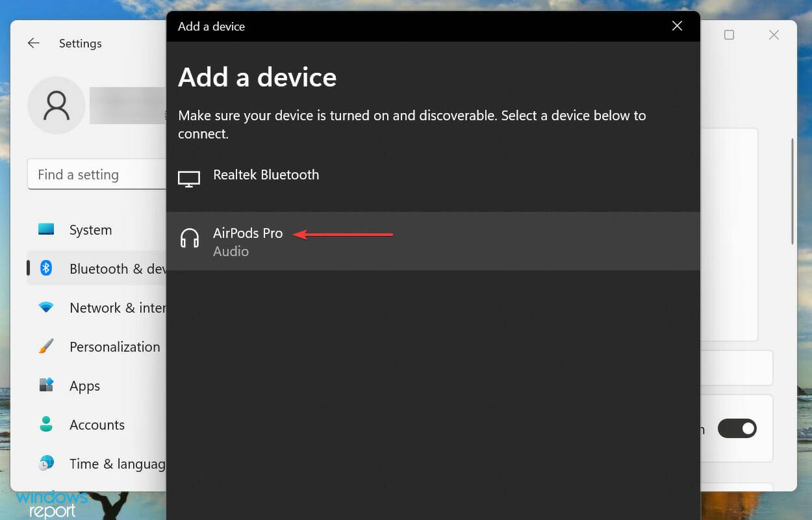Click the System monitor icon in sidebar
Screen dimensions: 812x520
[46, 229]
